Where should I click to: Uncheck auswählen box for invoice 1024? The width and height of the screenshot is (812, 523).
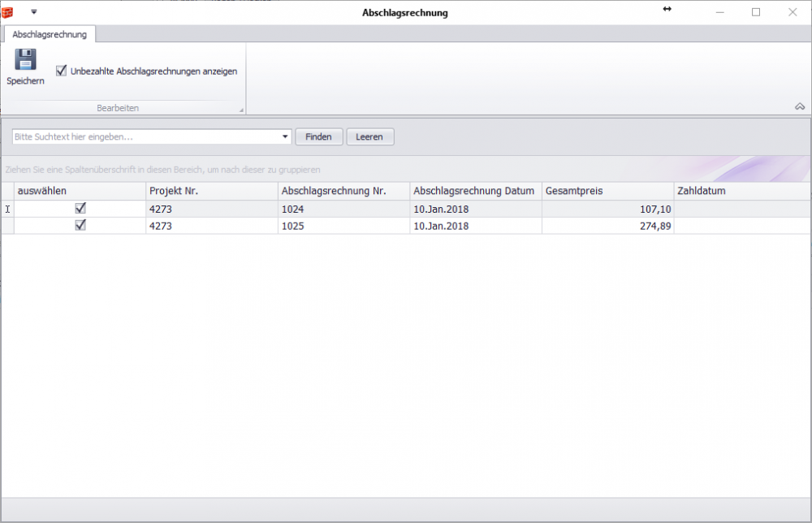point(80,209)
